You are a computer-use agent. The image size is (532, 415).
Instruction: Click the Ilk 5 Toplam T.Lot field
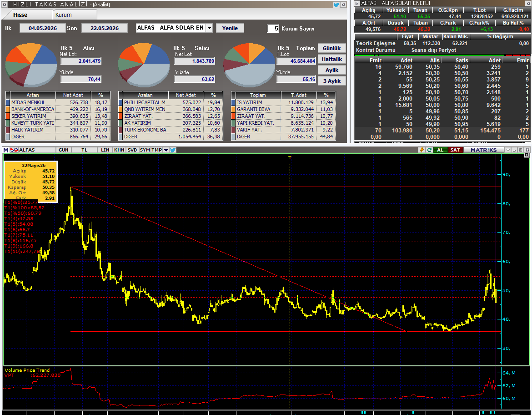click(296, 61)
